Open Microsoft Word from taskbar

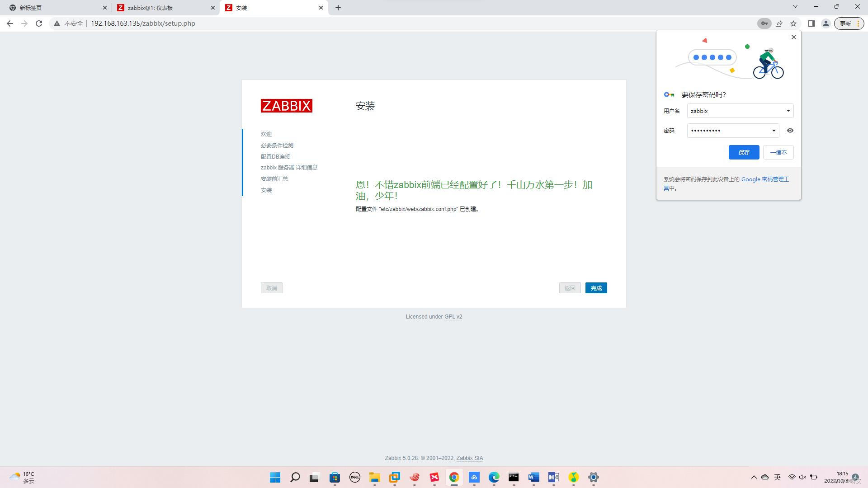(534, 477)
